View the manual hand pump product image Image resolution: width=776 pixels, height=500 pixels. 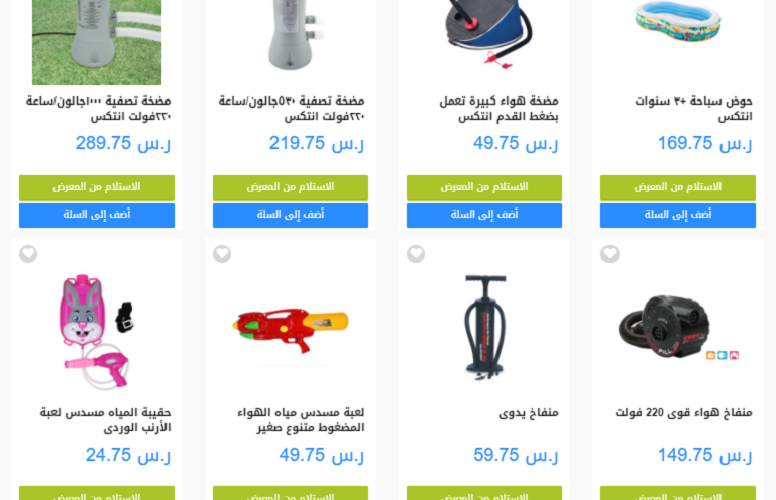click(x=485, y=327)
